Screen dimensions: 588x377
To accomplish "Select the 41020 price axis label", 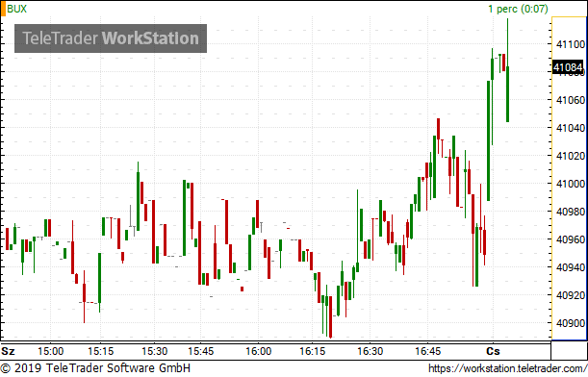I will coord(571,156).
